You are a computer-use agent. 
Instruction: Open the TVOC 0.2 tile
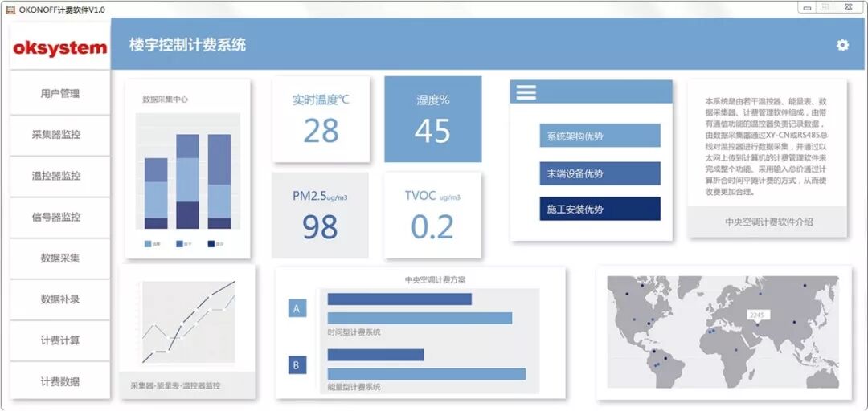point(433,215)
